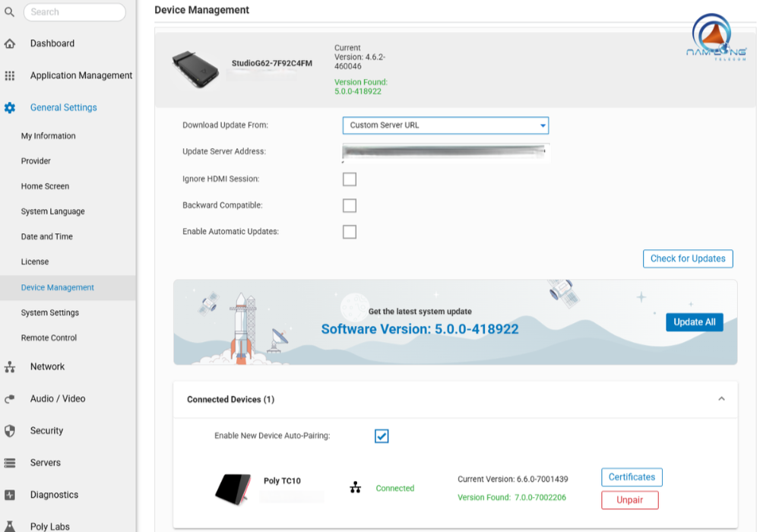Open the Download Update From dropdown
This screenshot has width=760, height=532.
tap(445, 125)
